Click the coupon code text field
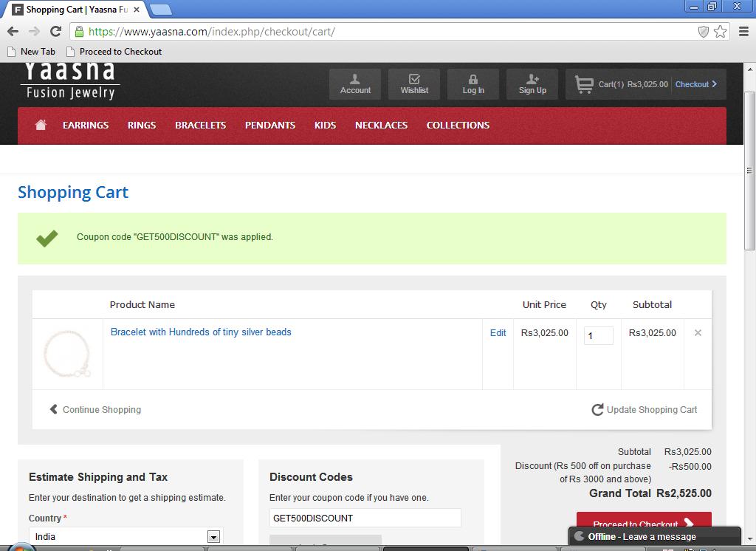Viewport: 756px width, 551px height. 365,518
